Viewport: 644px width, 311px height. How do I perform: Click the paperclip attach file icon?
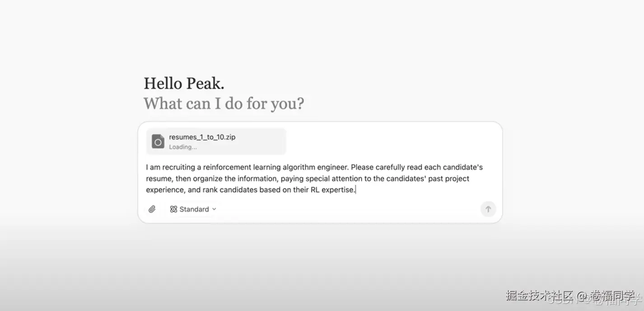(x=152, y=209)
